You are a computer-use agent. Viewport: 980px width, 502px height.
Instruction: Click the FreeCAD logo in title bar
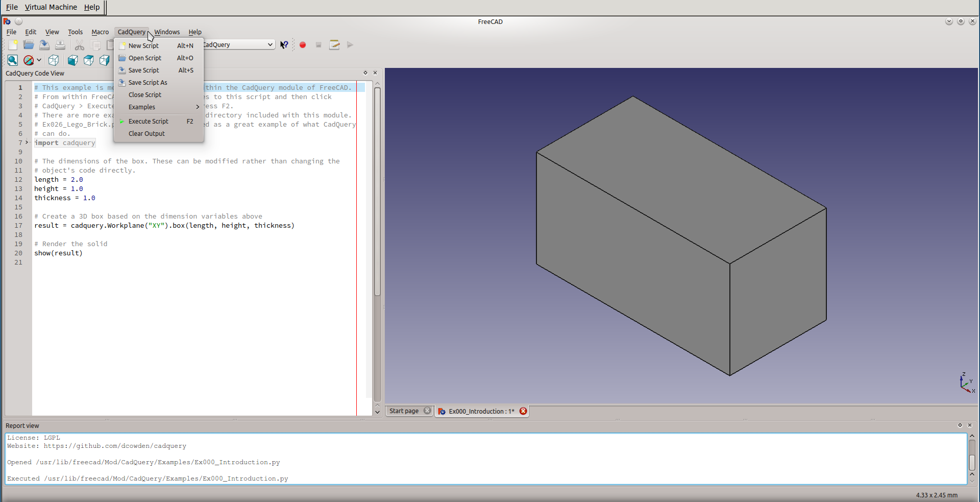coord(7,21)
